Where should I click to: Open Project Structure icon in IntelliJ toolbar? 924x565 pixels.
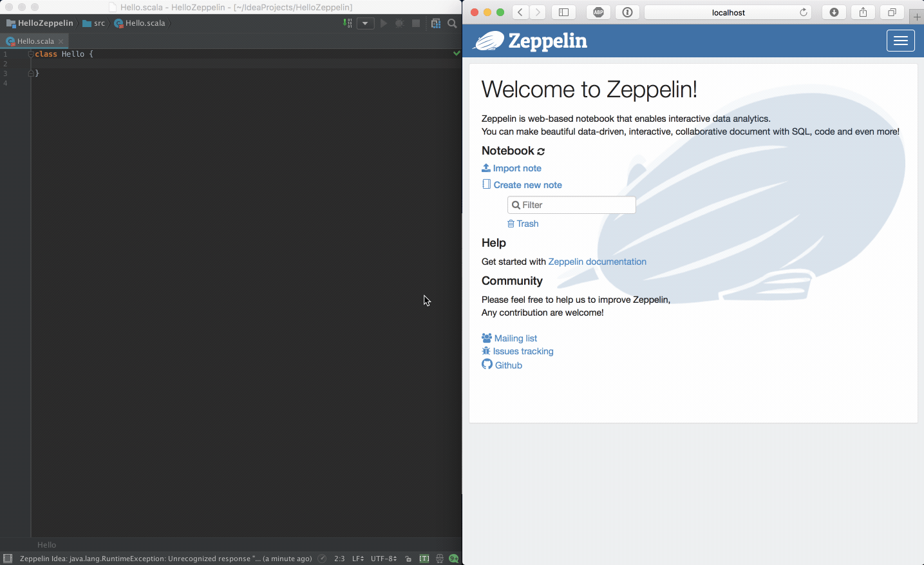click(x=436, y=23)
